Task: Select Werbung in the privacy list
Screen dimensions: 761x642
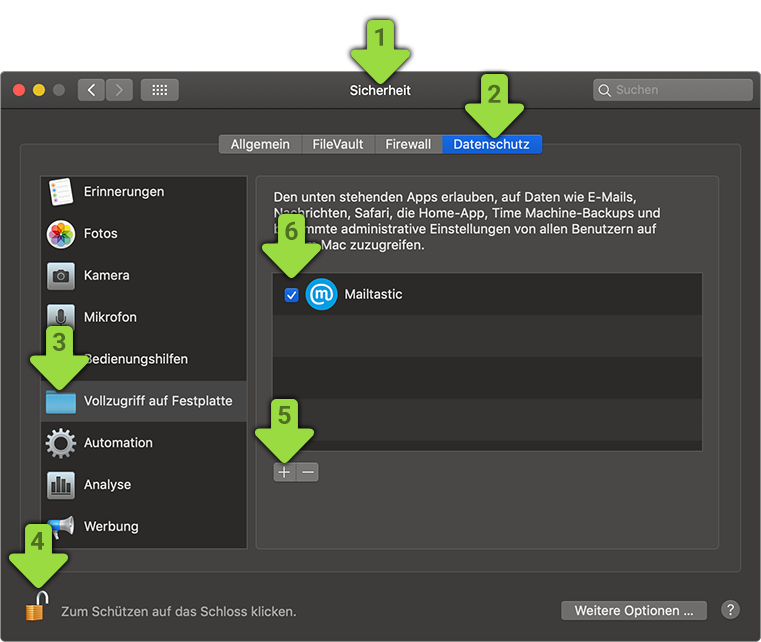Action: click(144, 527)
